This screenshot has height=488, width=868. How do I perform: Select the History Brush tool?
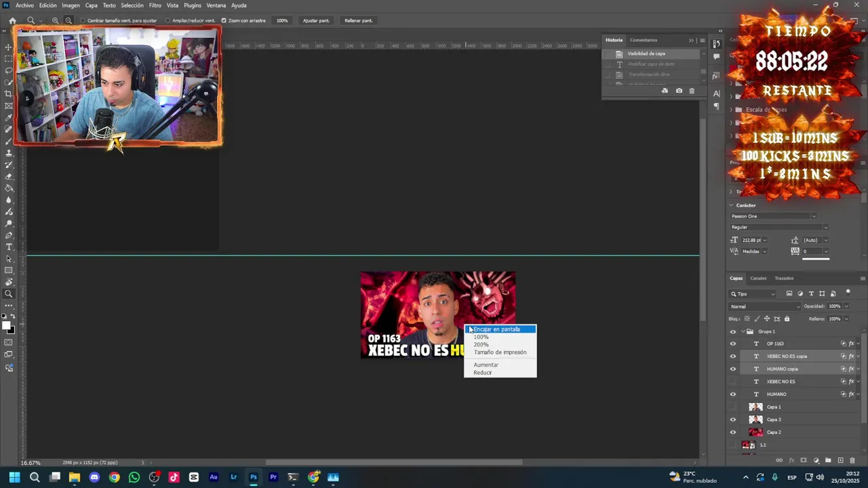pos(9,165)
